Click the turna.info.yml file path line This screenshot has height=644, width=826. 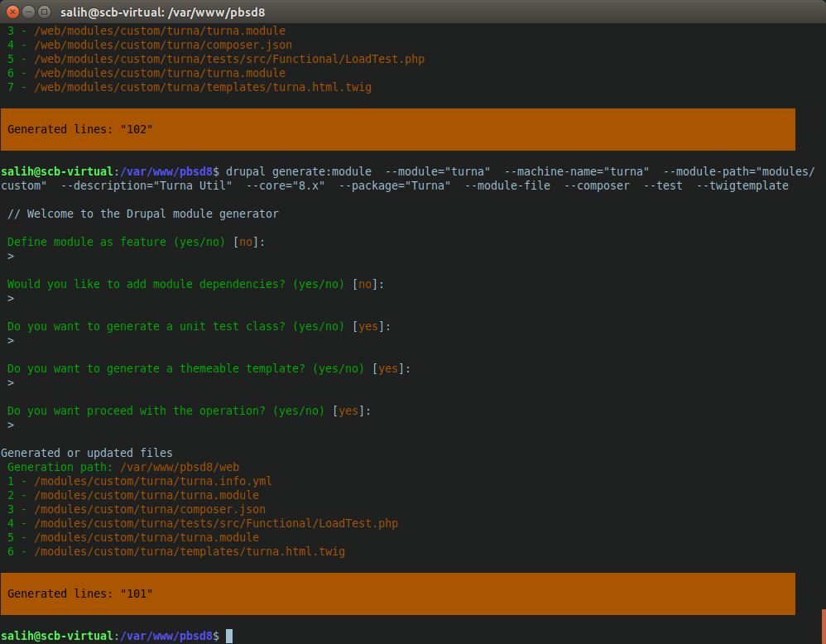coord(140,481)
